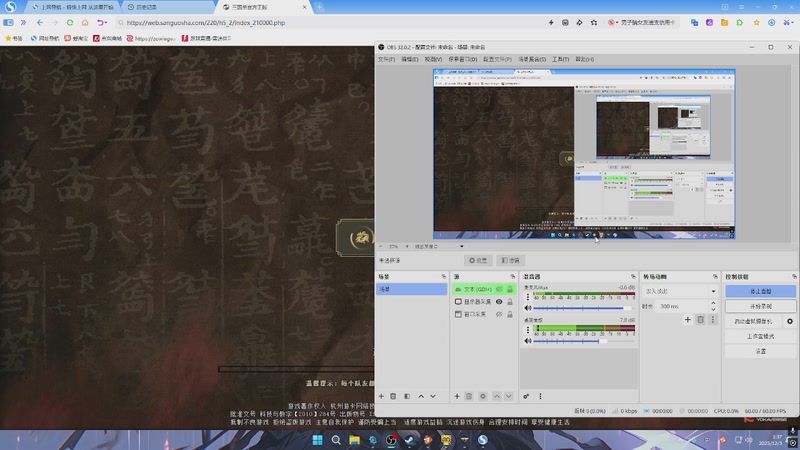Zoom out the OBS preview with minus
The image size is (800, 450).
[x=381, y=246]
